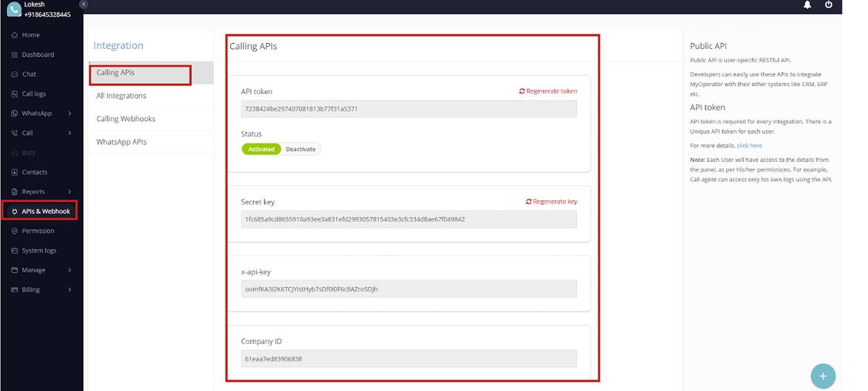Click Regenerate token link

click(x=548, y=91)
